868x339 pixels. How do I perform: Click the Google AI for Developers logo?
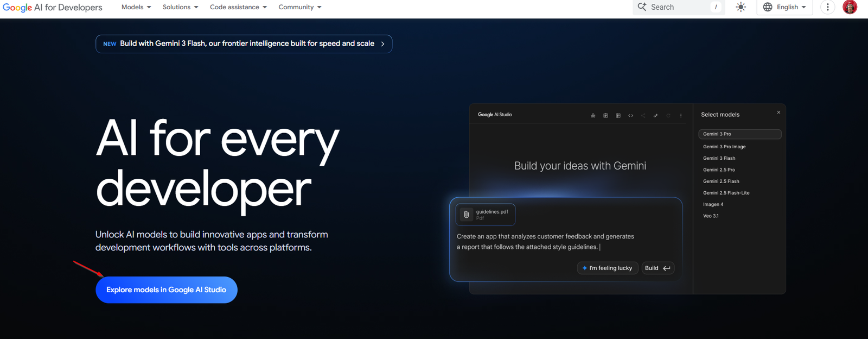click(x=53, y=7)
